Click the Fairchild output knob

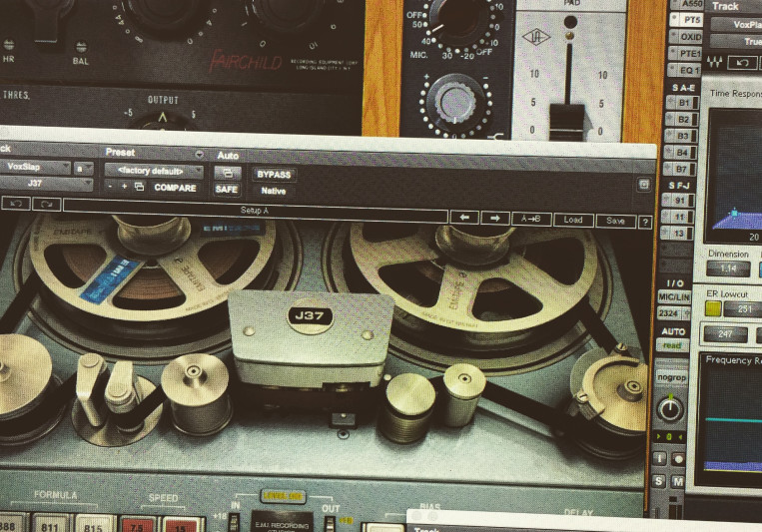[x=163, y=121]
